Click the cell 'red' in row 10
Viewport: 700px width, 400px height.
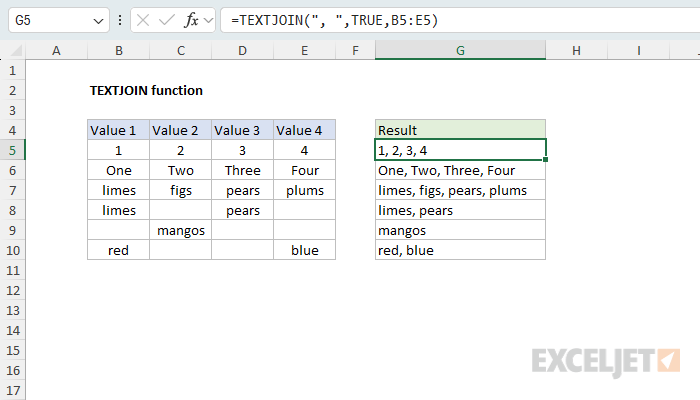[119, 250]
